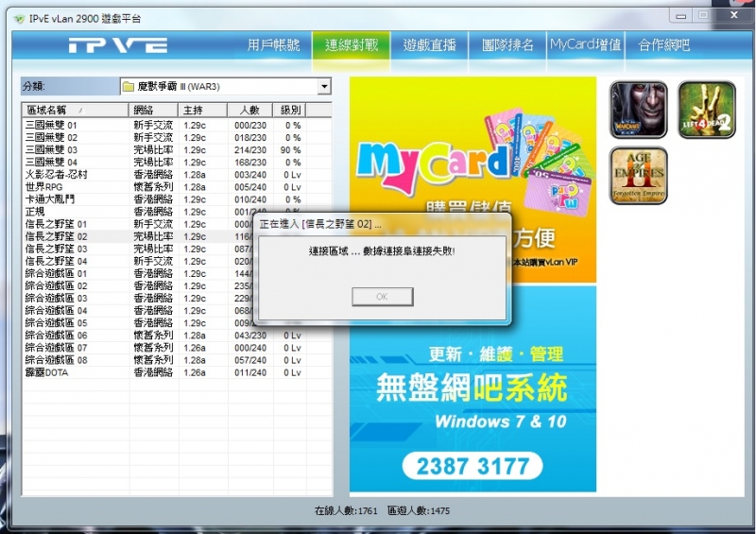The height and width of the screenshot is (534, 756).
Task: Select the 合作網吧 tab
Action: [664, 45]
